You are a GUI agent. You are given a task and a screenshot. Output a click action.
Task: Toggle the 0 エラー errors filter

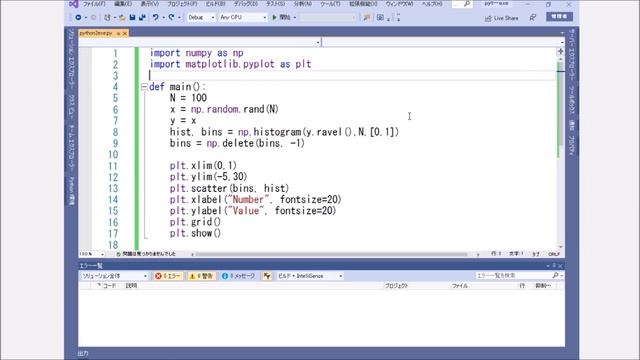click(x=168, y=276)
